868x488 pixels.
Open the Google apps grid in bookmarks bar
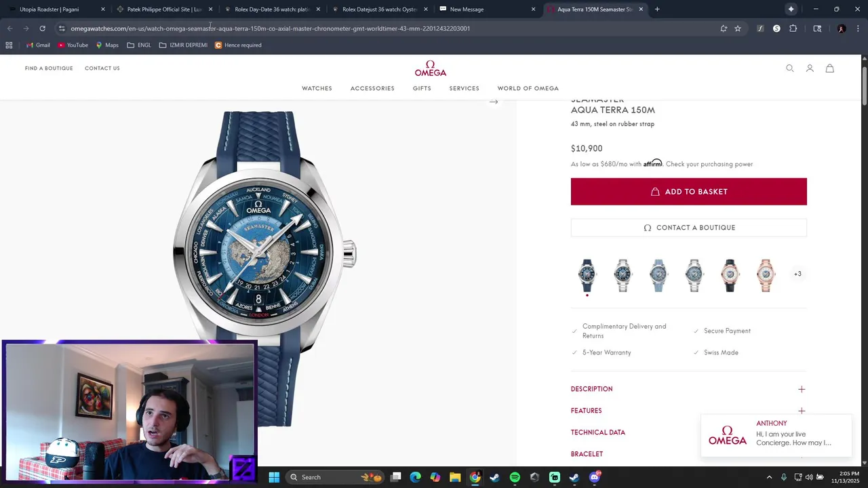pos(9,45)
